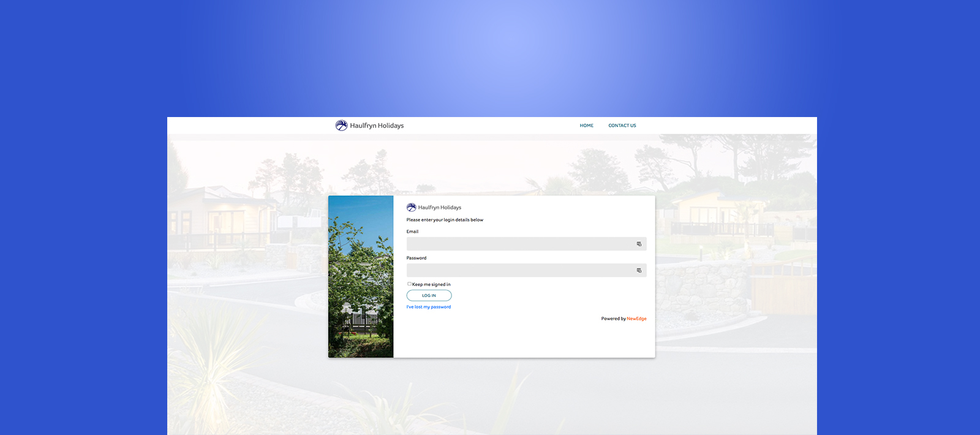Open the HOME navigation link
The width and height of the screenshot is (980, 435).
(x=587, y=126)
